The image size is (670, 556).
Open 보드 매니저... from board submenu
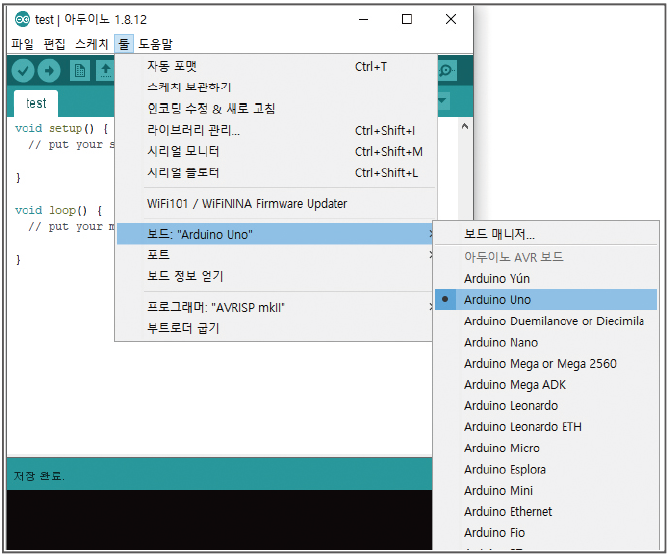(546, 234)
